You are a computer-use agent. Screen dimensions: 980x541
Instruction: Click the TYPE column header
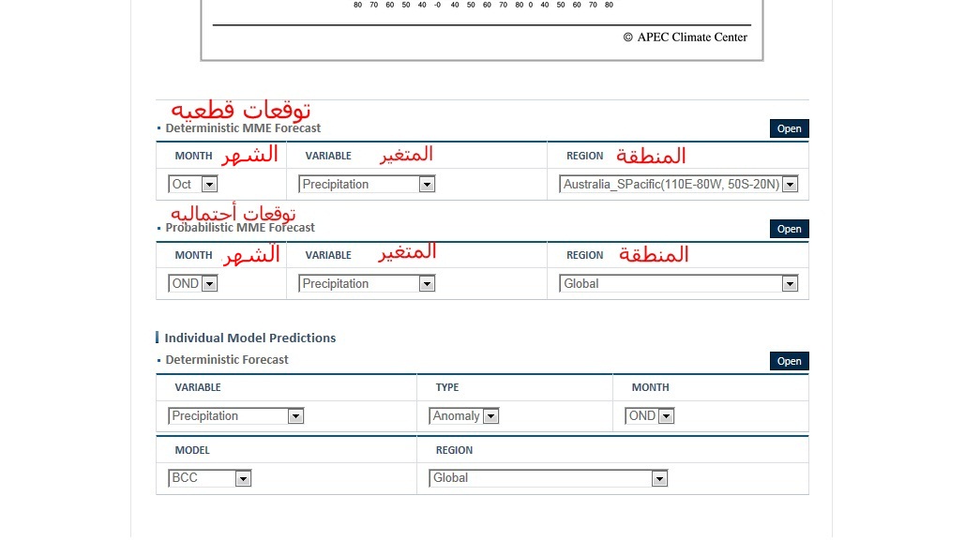tap(447, 387)
